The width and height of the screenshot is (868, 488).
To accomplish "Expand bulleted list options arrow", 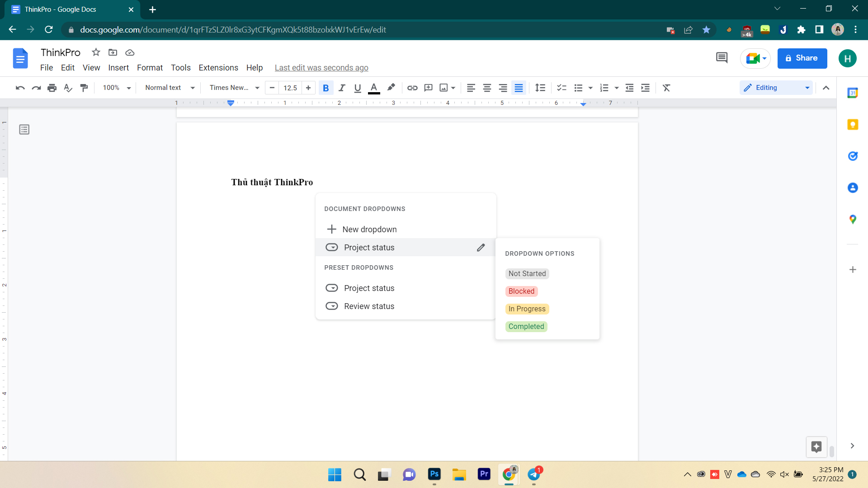I will pyautogui.click(x=590, y=88).
